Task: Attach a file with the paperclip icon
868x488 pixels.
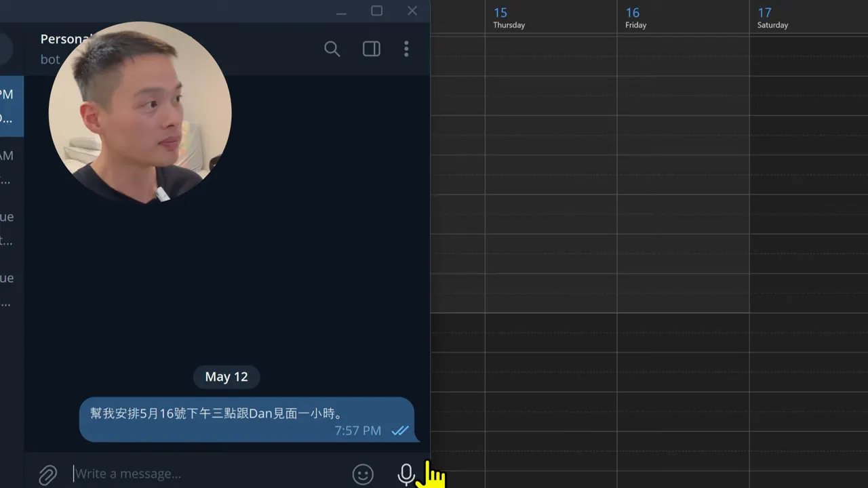Action: click(47, 474)
